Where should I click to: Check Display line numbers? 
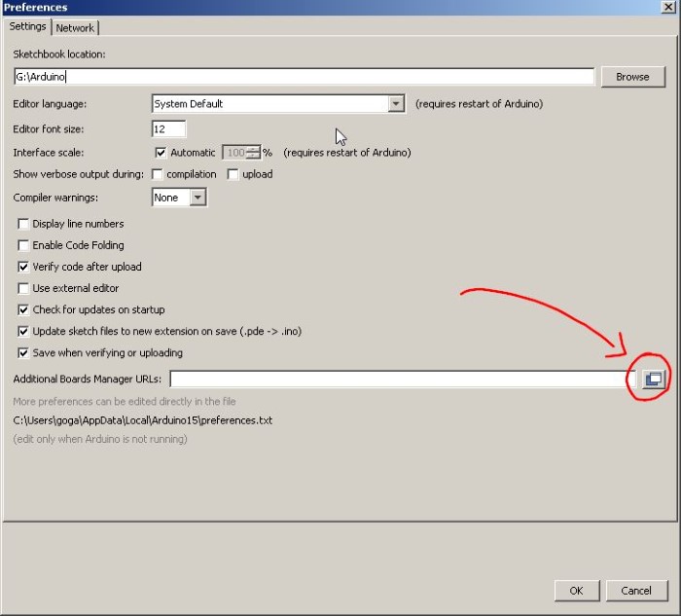[23, 224]
